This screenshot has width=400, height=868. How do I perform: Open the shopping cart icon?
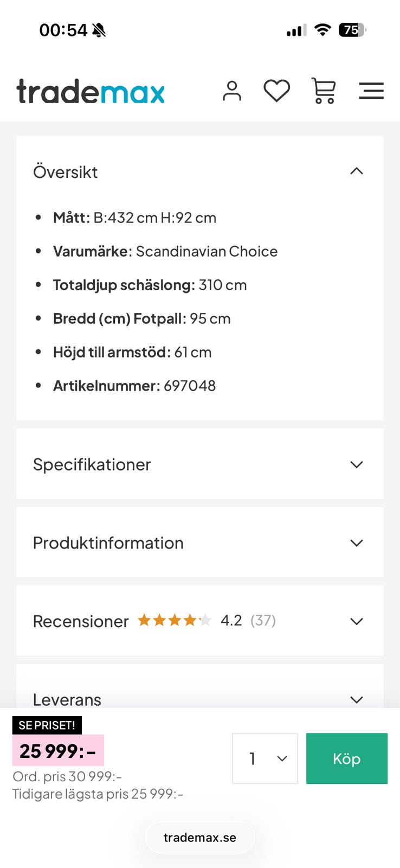(x=324, y=91)
